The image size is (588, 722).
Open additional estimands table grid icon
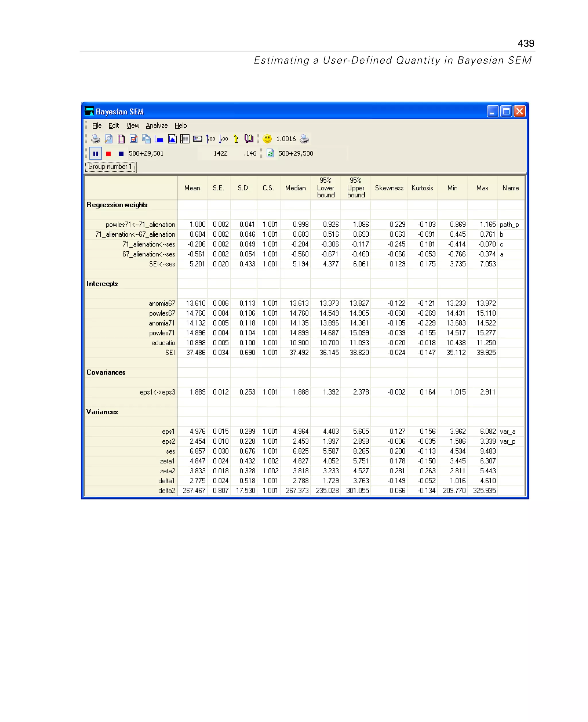tap(185, 139)
